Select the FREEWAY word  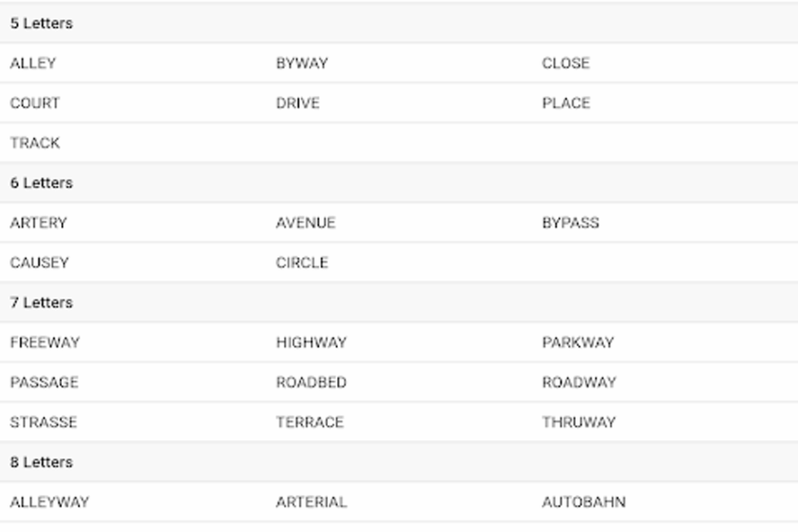pyautogui.click(x=45, y=342)
